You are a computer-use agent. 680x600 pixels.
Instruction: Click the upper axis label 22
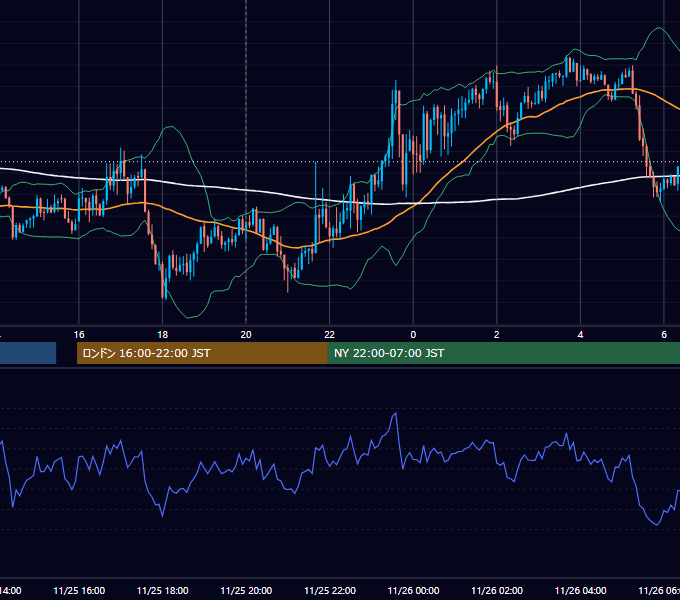(330, 335)
